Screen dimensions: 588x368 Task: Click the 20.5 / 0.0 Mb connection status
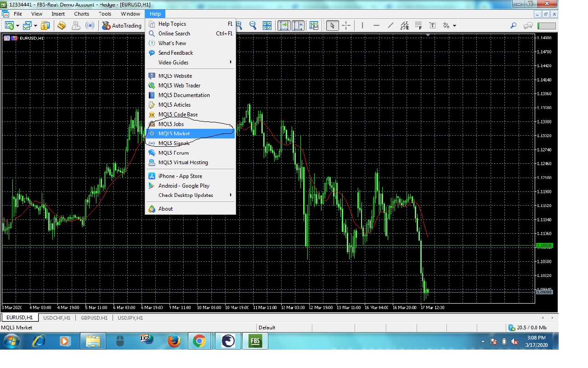[527, 328]
